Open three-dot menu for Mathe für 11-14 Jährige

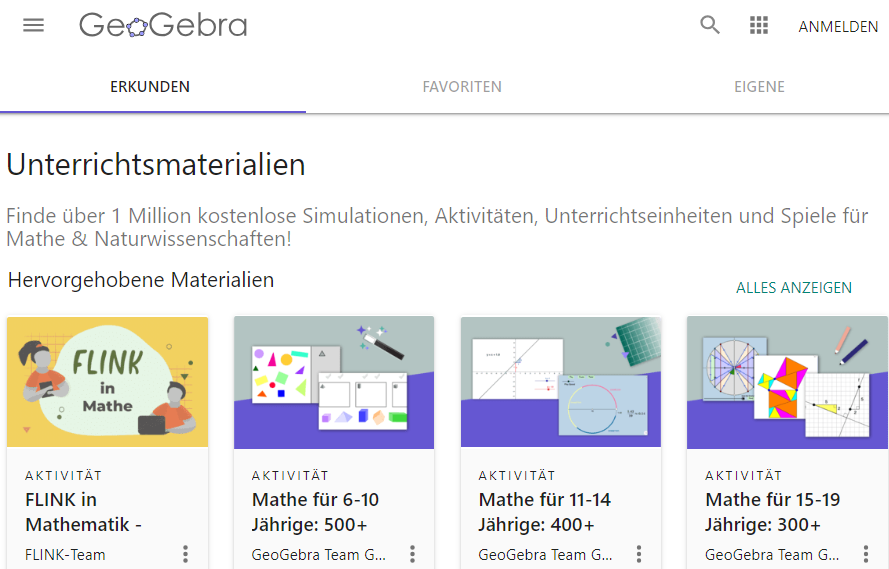[x=639, y=554]
